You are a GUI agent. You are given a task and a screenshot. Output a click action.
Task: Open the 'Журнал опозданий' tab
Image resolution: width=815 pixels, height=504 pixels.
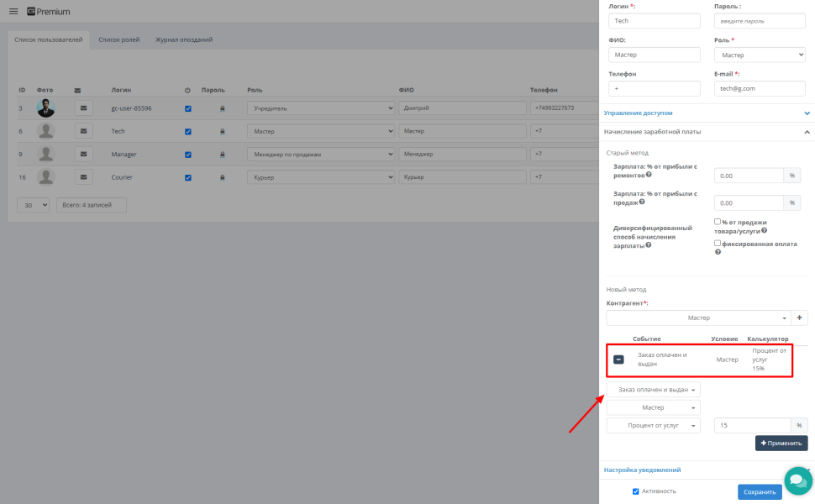183,39
